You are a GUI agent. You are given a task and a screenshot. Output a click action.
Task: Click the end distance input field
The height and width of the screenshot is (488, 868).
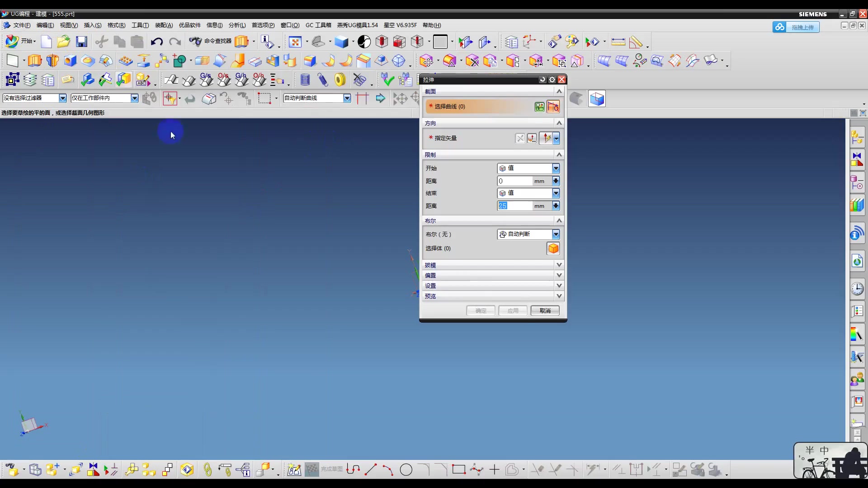514,206
